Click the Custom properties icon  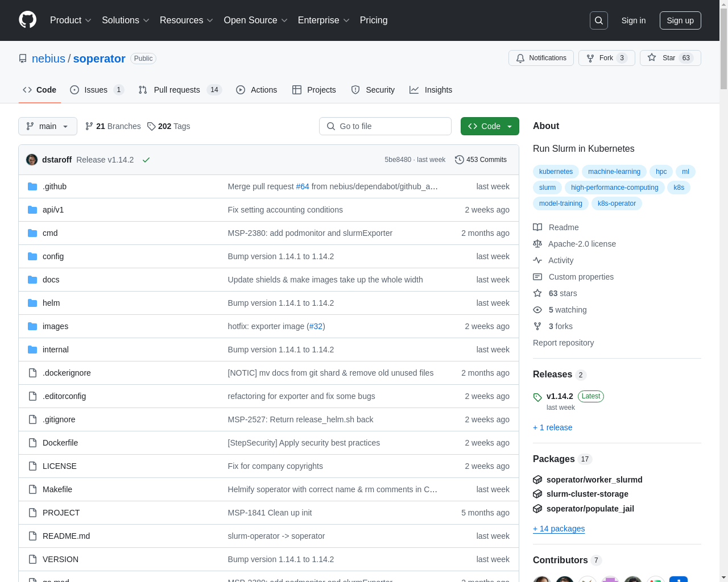point(537,277)
